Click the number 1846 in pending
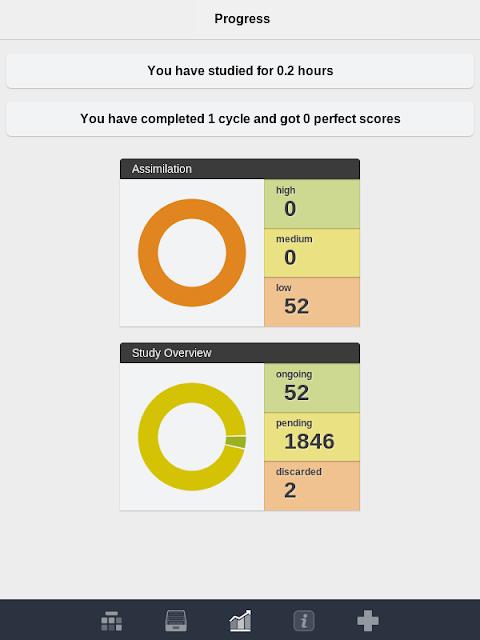The height and width of the screenshot is (640, 480). click(309, 442)
